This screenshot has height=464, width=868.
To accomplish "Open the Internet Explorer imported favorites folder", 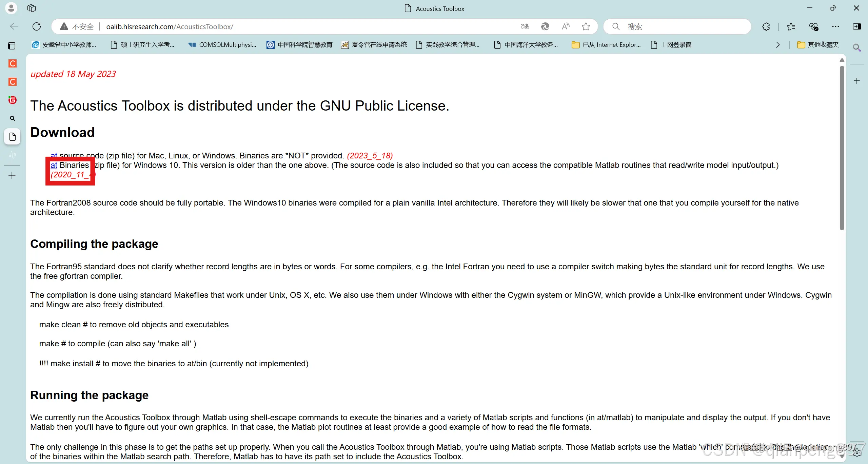I will point(606,45).
